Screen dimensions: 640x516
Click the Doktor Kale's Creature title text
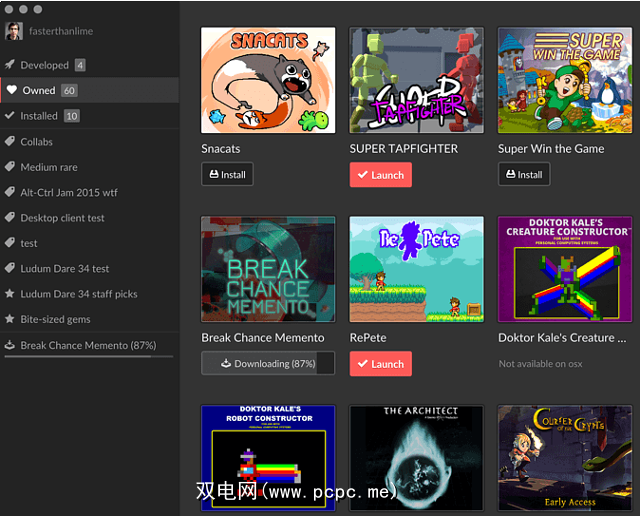[x=562, y=338]
